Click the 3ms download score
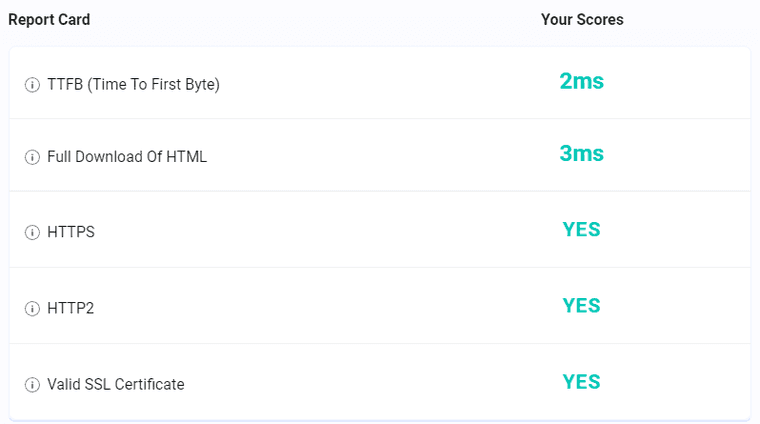The height and width of the screenshot is (424, 760). point(582,154)
